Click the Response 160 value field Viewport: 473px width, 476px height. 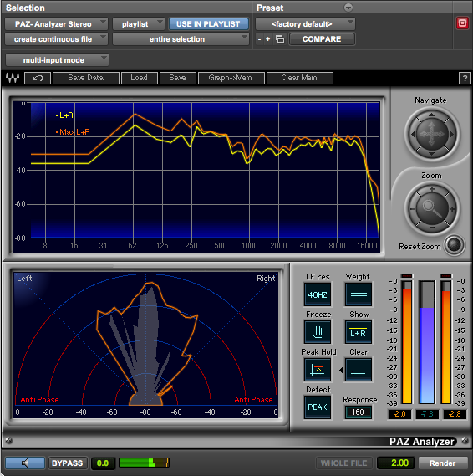coord(358,412)
